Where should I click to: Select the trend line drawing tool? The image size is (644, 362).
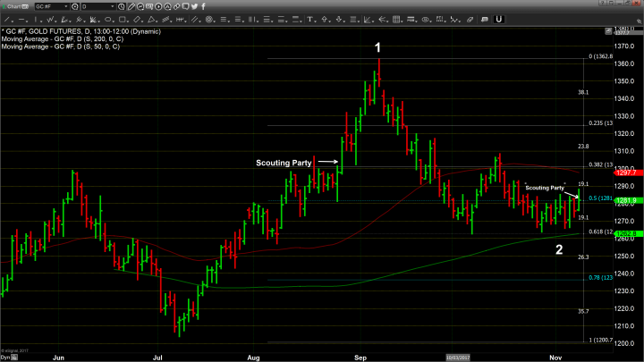[x=7, y=19]
